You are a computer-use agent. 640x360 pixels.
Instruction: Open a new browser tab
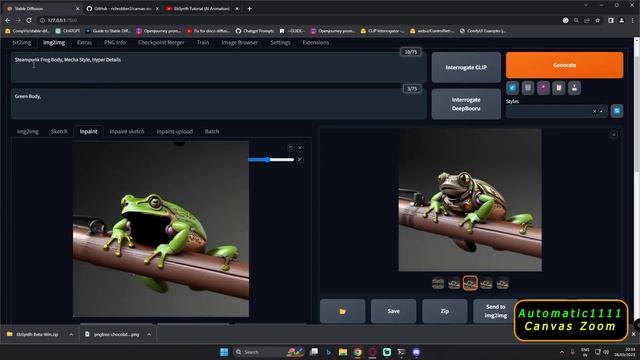point(249,8)
